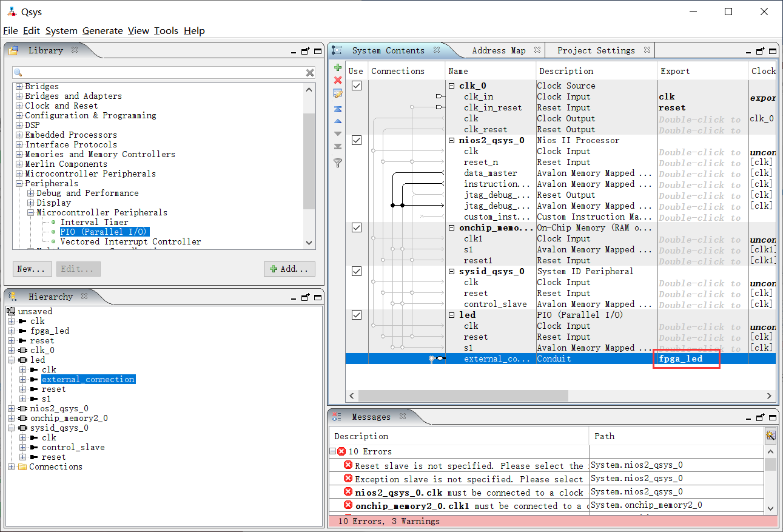
Task: Switch to the Address Map tab
Action: click(x=499, y=50)
